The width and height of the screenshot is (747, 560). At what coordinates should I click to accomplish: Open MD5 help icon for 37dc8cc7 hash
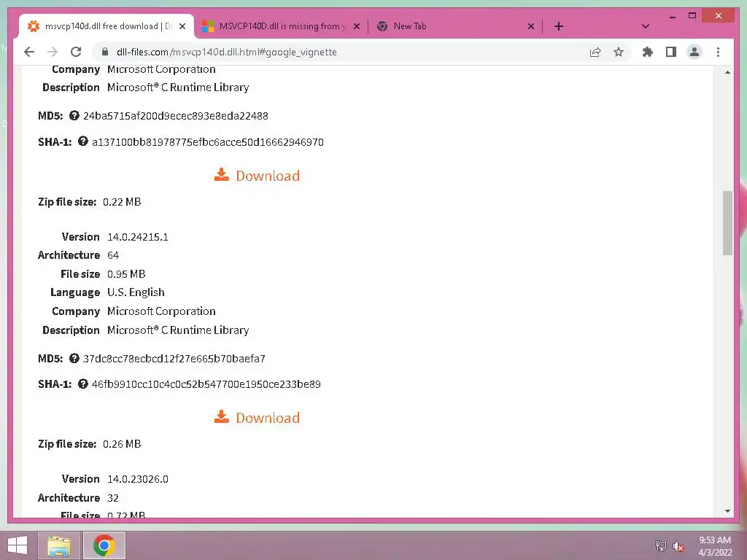tap(74, 357)
